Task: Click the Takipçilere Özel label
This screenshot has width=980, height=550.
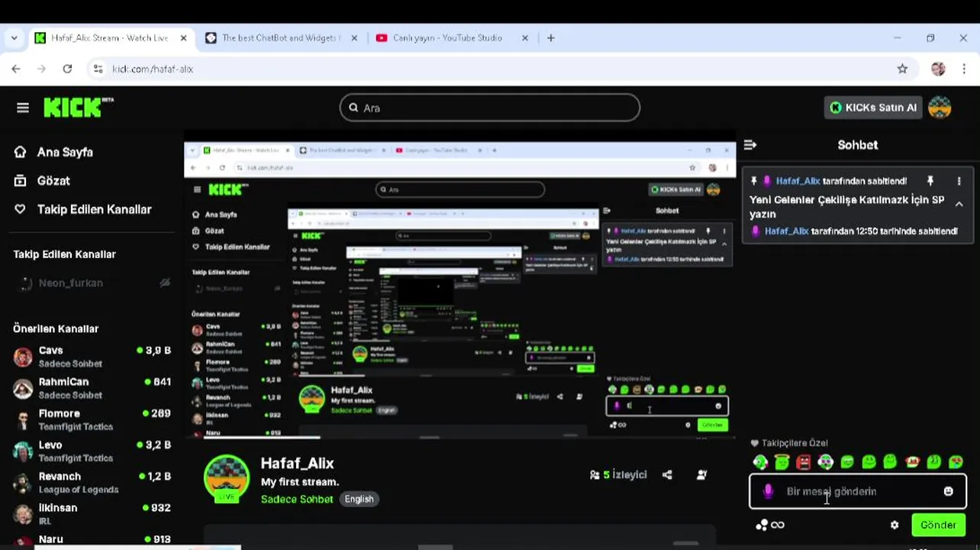Action: (x=795, y=443)
